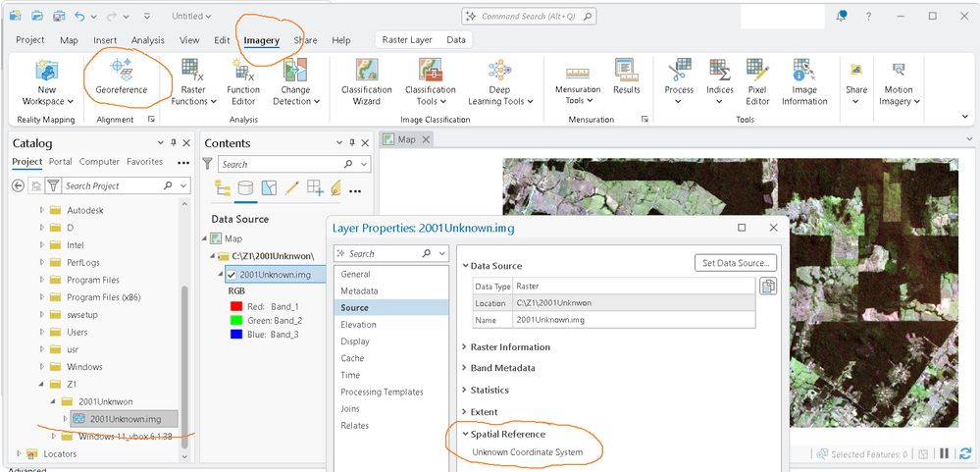Image resolution: width=980 pixels, height=472 pixels.
Task: Close the Map view tab
Action: pos(427,139)
